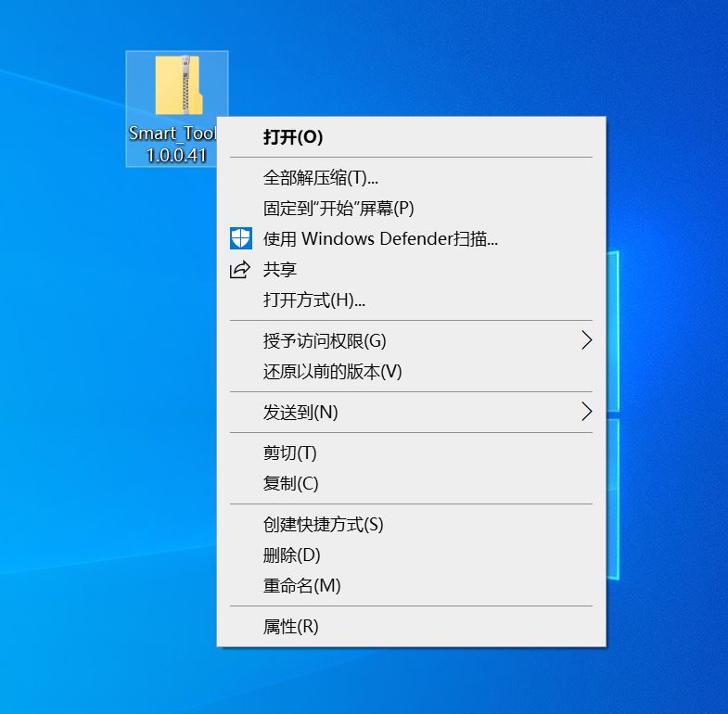Click the Windows Defender shield icon

click(x=240, y=239)
